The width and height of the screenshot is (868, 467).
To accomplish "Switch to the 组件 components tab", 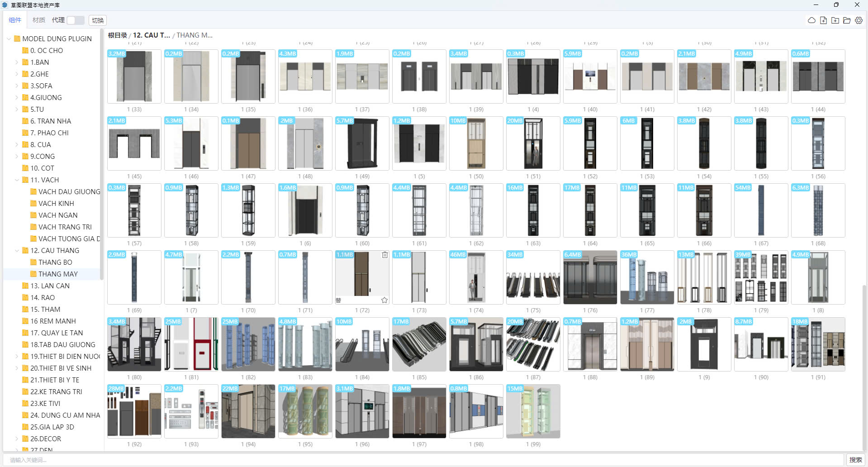I will click(15, 20).
